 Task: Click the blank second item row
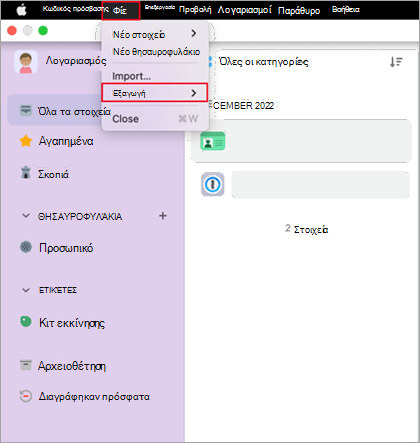coord(320,185)
